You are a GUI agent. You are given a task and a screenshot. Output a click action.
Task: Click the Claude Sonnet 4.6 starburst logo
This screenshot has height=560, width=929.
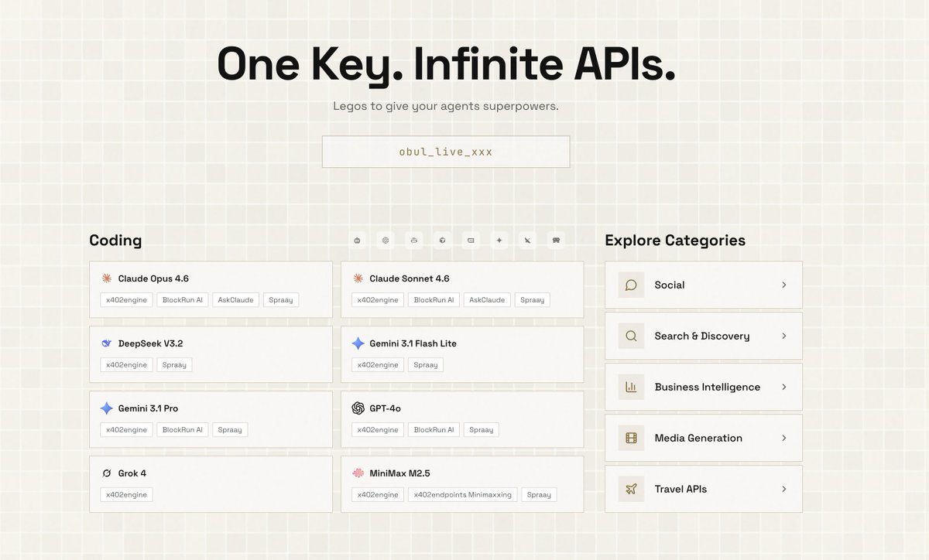pos(358,278)
